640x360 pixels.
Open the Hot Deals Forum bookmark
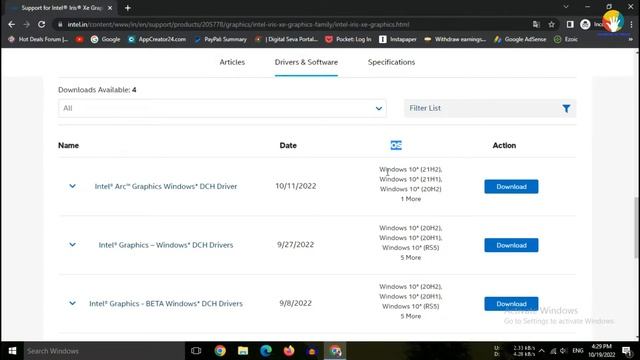point(38,39)
